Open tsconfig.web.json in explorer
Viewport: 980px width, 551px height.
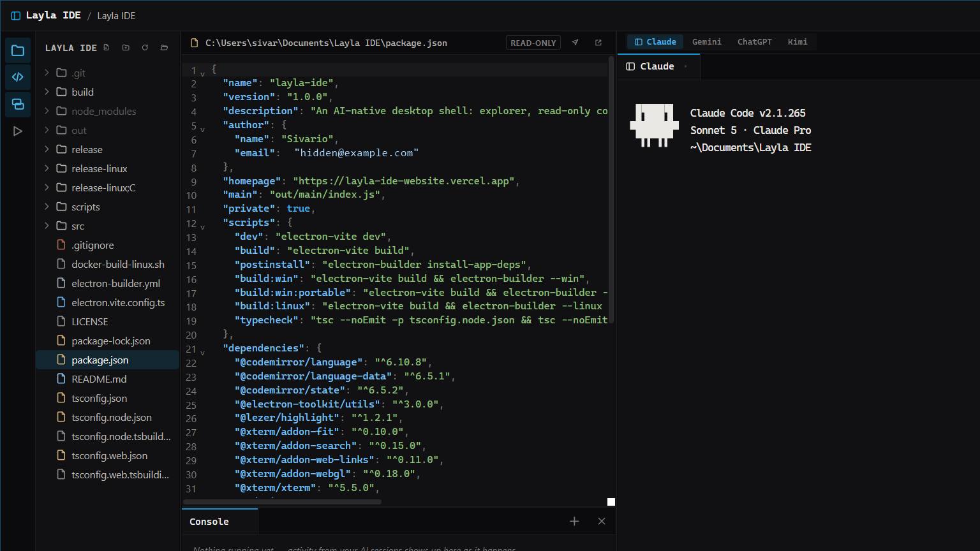(107, 455)
